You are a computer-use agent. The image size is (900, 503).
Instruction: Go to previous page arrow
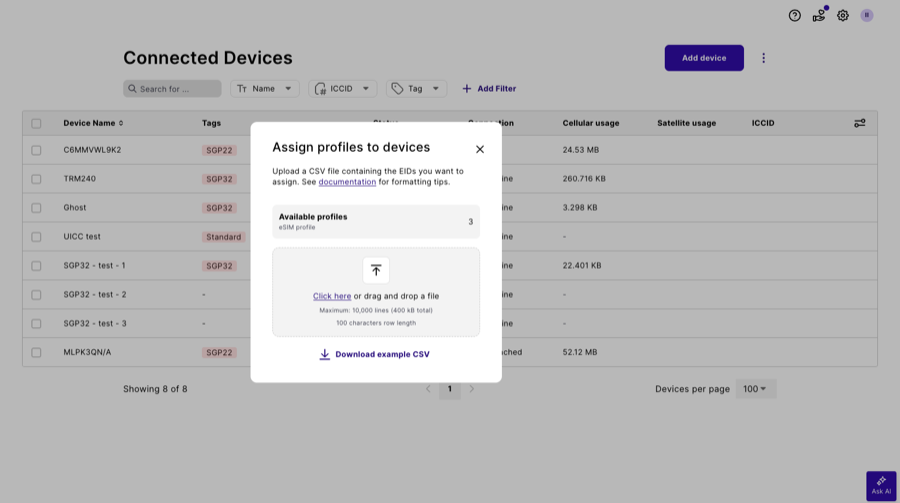tap(428, 389)
